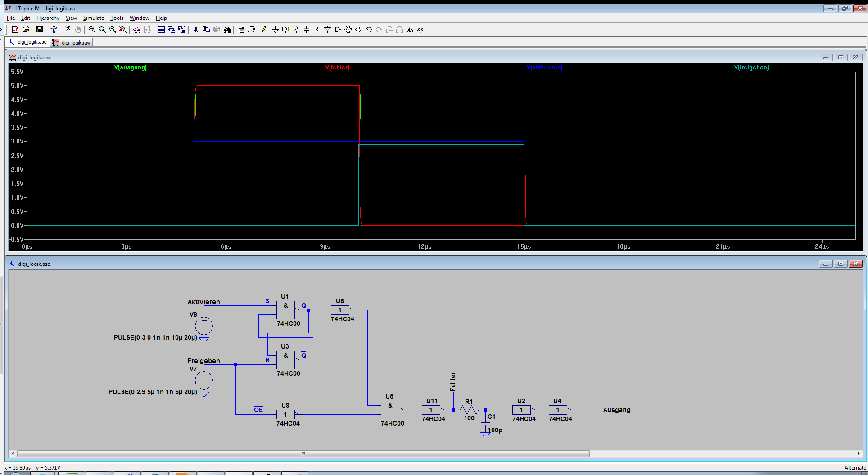Open the View menu

pos(71,18)
